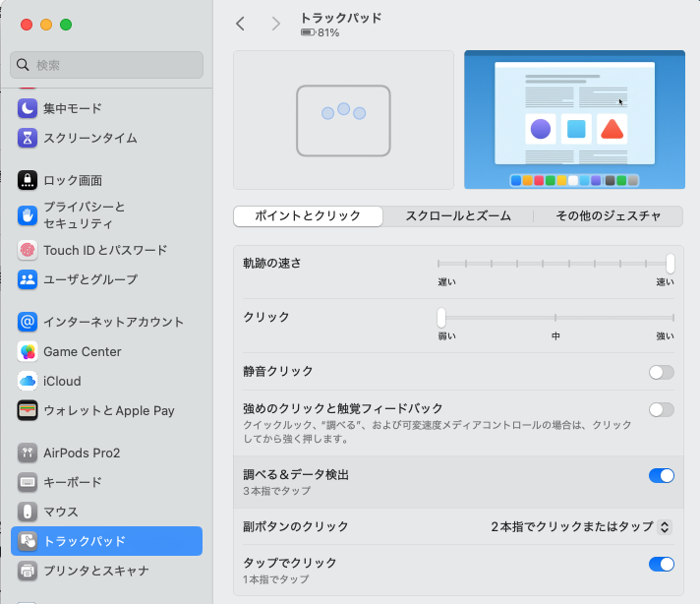Viewport: 700px width, 604px height.
Task: Open ロック画面 lock icon in sidebar
Action: [28, 180]
